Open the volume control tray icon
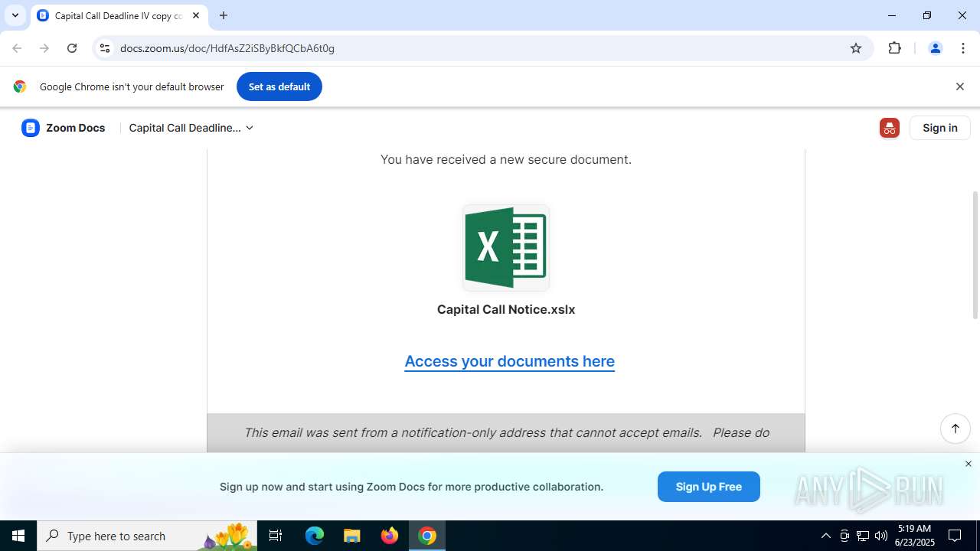This screenshot has width=980, height=551. pyautogui.click(x=881, y=536)
